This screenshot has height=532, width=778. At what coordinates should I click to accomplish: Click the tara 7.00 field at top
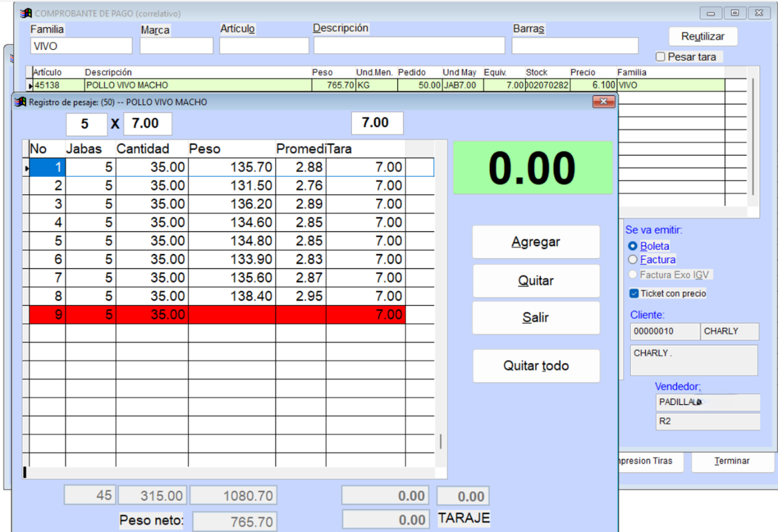coord(377,123)
